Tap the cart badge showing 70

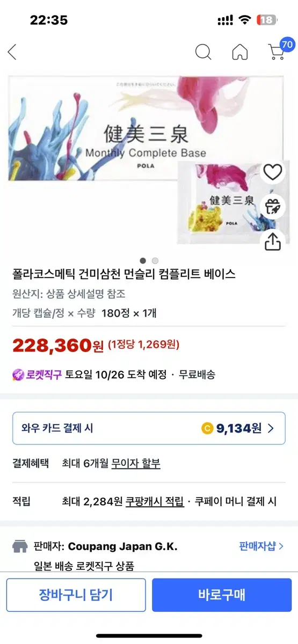pos(287,45)
